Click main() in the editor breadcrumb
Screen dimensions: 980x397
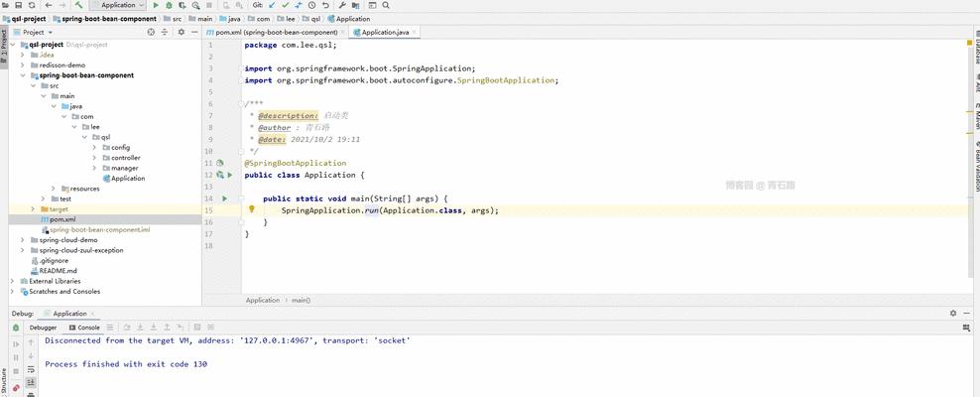coord(302,300)
